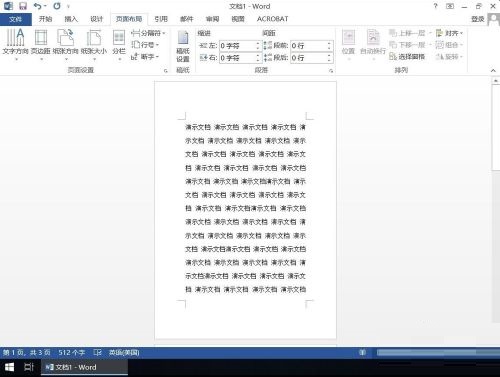Expand the Line Numbers (行号) dropdown
Viewport: 500px width, 377px height.
point(145,45)
